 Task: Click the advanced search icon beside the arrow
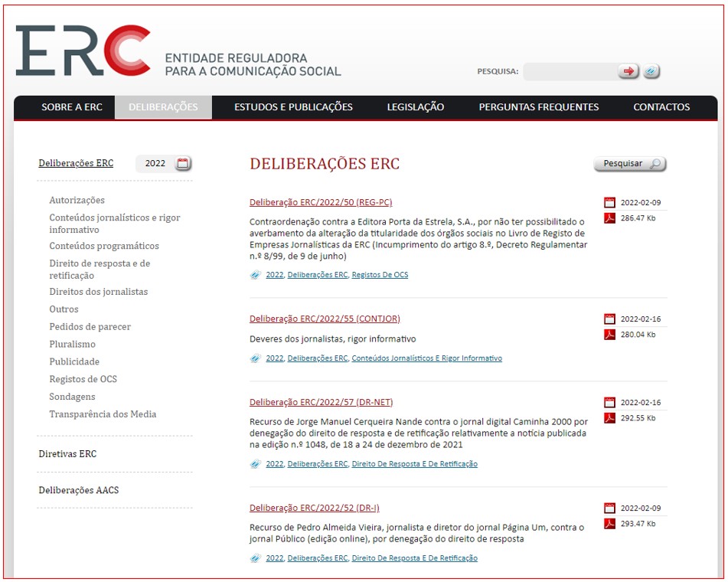coord(651,71)
